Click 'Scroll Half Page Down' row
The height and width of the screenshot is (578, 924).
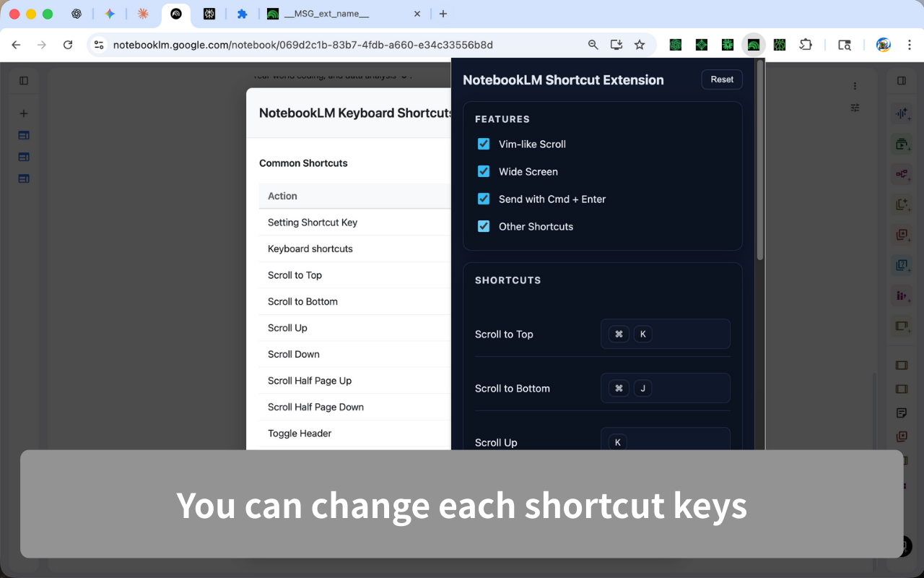point(355,407)
